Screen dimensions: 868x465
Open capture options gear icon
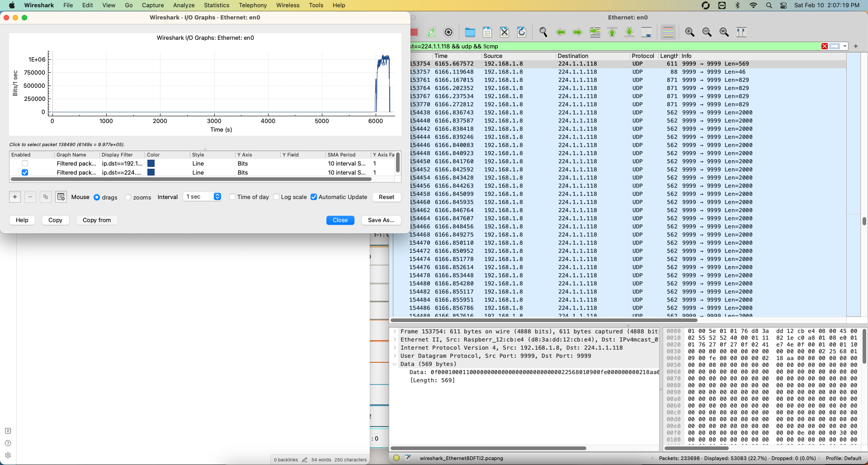(x=448, y=32)
